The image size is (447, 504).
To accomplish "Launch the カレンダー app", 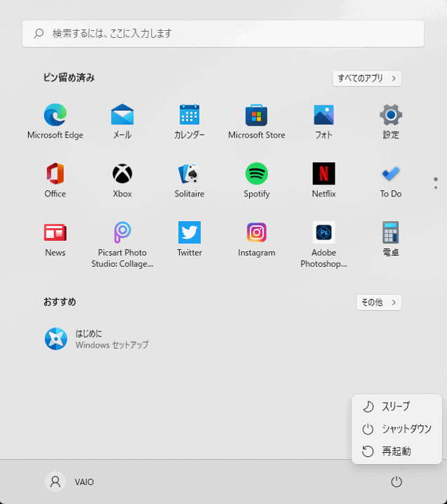I will click(189, 121).
